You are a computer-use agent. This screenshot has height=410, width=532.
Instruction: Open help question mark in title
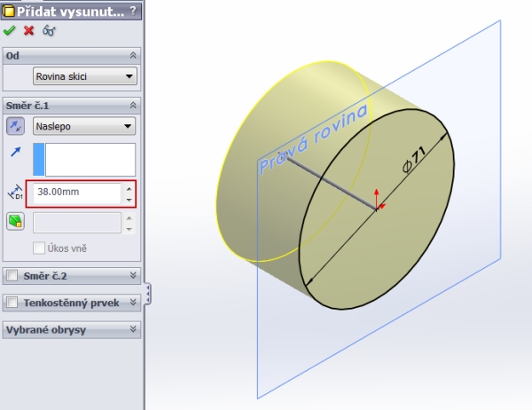point(133,12)
